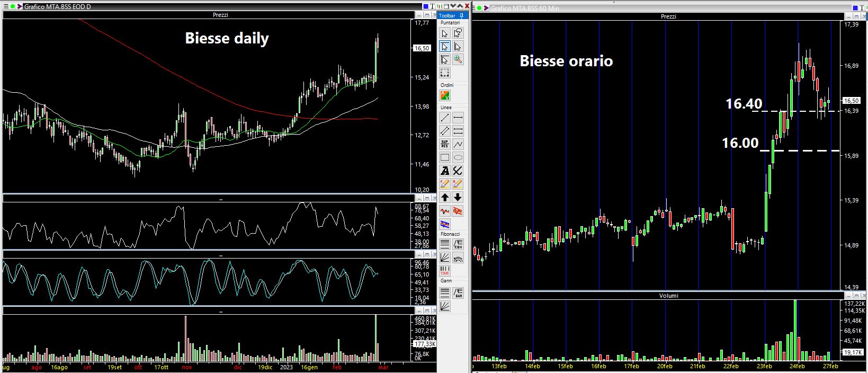The image size is (868, 373).
Task: Click the drag handle dots above daily volume panel
Action: click(220, 312)
